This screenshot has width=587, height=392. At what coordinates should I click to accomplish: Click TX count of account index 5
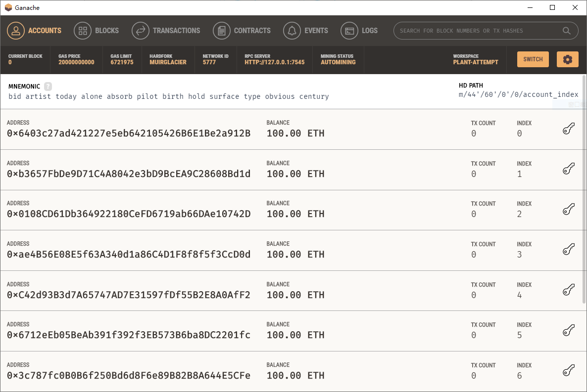pos(474,335)
